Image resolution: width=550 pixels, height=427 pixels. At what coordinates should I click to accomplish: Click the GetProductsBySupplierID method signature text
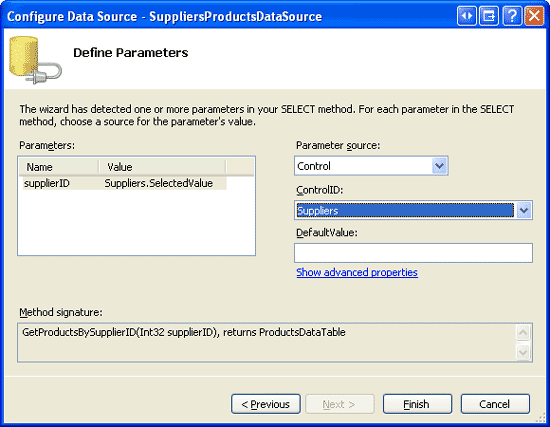(184, 332)
